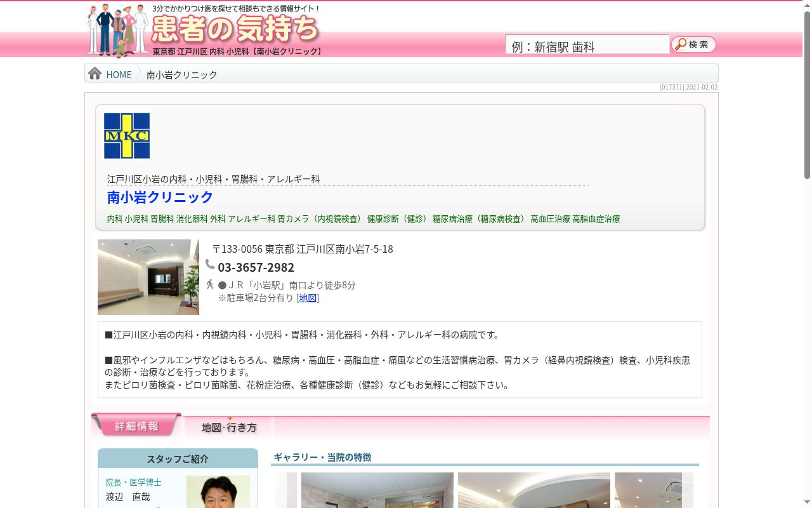Click the name 渡辺 直哉

128,497
